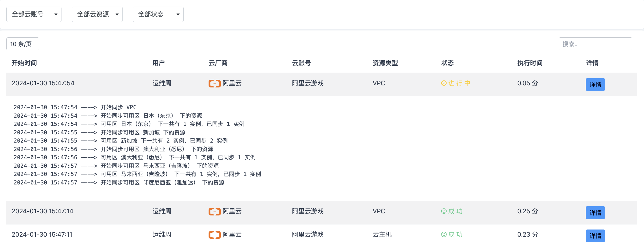644x247 pixels.
Task: Click the success smiley icon for 云主机 row
Action: 444,235
